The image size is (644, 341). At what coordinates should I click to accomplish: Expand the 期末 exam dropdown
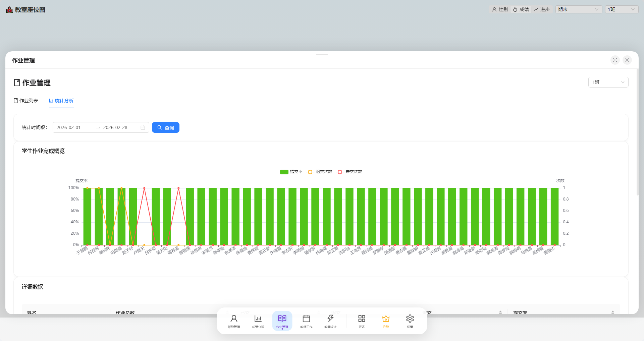578,9
